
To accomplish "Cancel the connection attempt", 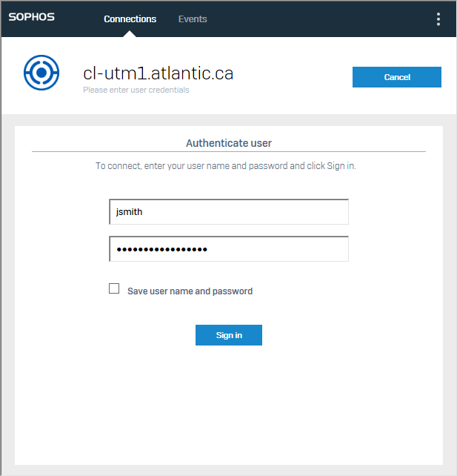I will pos(397,77).
